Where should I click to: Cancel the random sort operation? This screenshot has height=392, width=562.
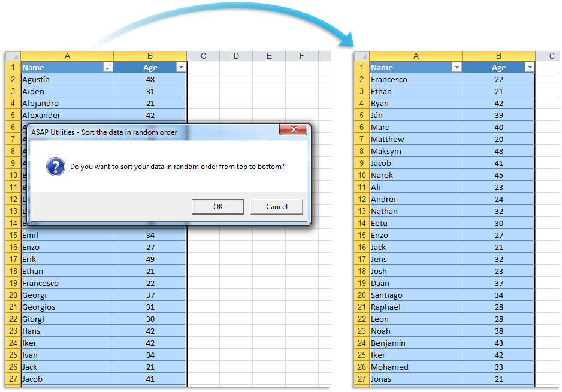pyautogui.click(x=276, y=206)
